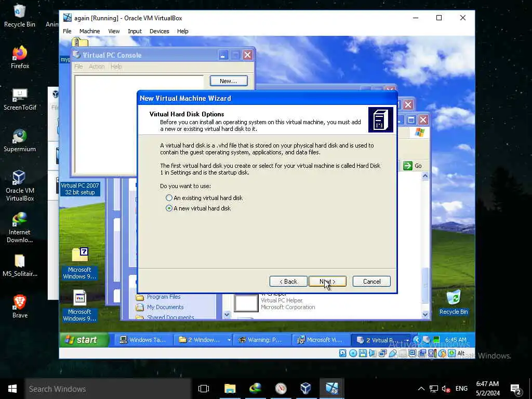Select the Supermium desktop icon
Viewport: 532px width, 399px height.
[x=20, y=141]
